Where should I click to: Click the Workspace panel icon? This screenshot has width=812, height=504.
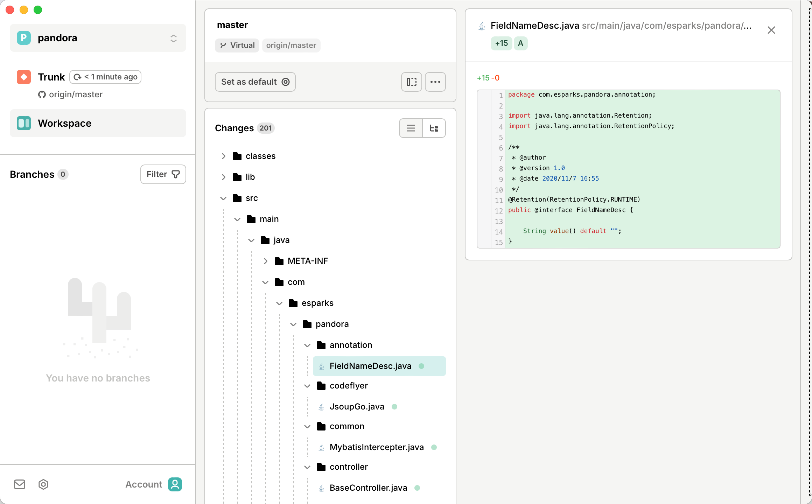click(x=24, y=123)
